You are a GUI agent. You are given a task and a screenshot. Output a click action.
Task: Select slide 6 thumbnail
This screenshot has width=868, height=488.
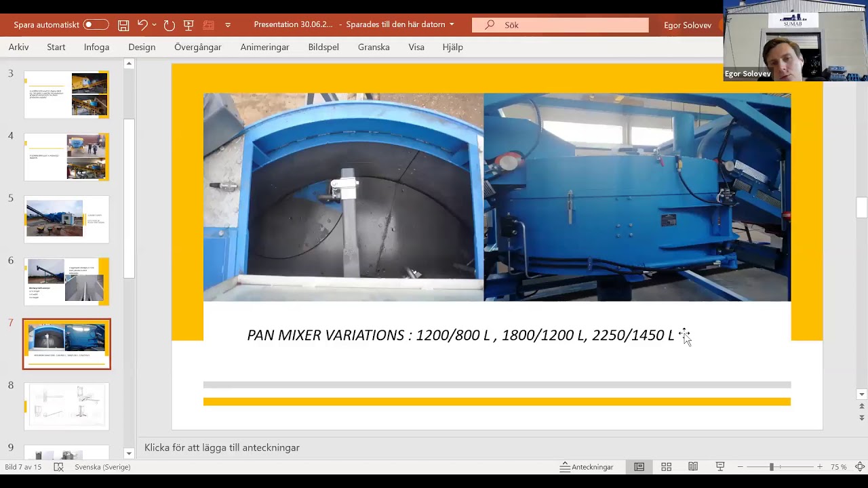66,281
